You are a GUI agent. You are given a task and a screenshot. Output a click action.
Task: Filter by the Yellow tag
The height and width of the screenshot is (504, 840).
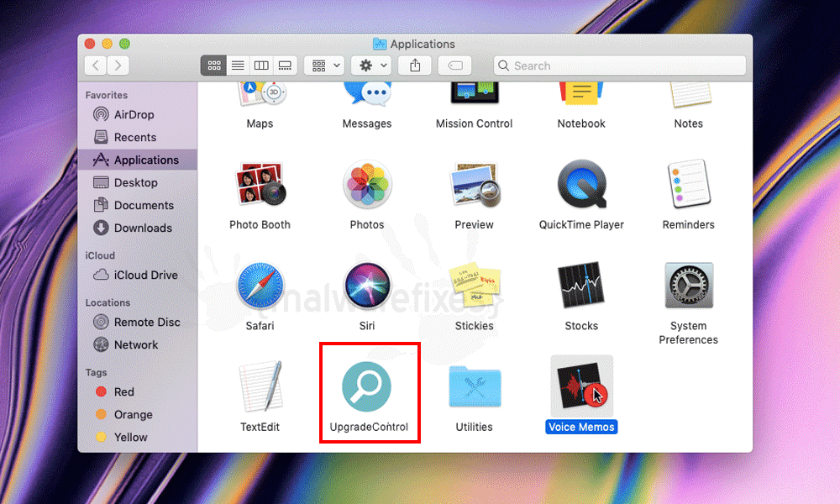tap(137, 437)
